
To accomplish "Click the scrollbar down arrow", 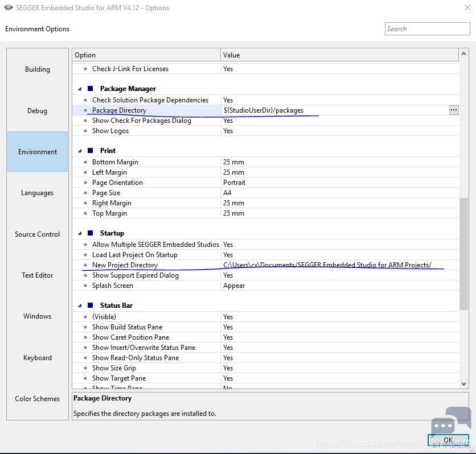I will 463,384.
